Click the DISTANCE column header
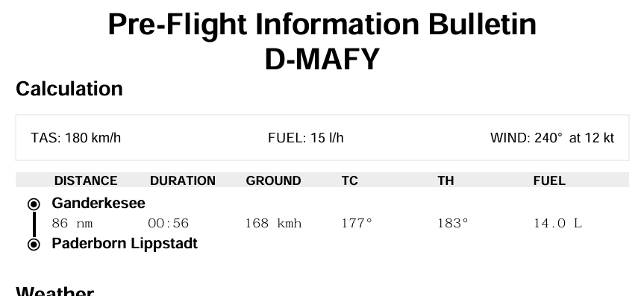This screenshot has height=296, width=644. click(86, 180)
